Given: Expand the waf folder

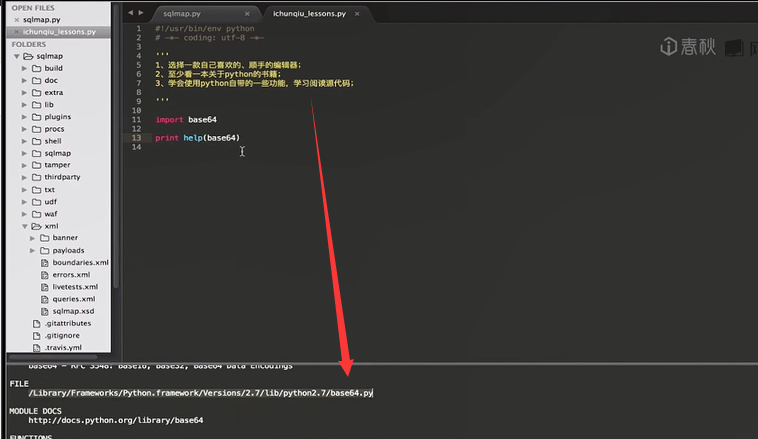Looking at the screenshot, I should [24, 214].
